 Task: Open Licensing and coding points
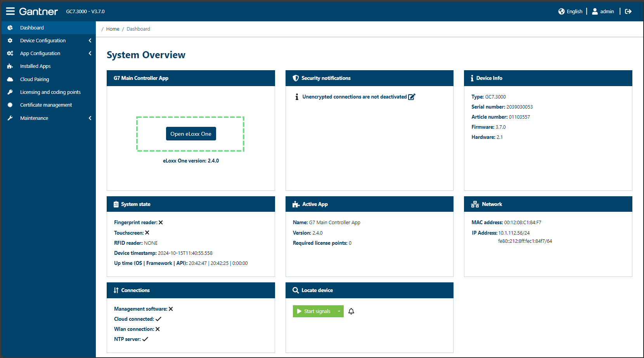48,92
